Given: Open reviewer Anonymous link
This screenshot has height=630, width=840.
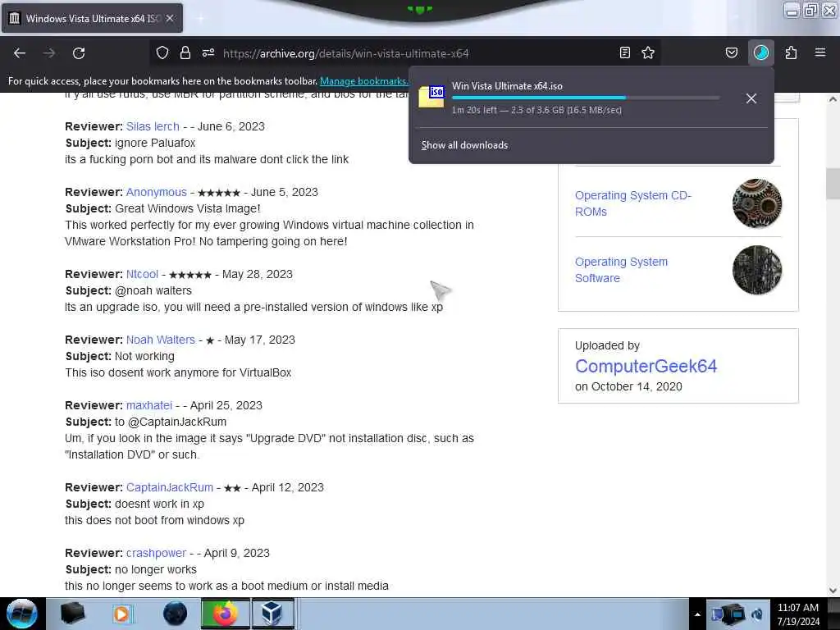Looking at the screenshot, I should (157, 192).
